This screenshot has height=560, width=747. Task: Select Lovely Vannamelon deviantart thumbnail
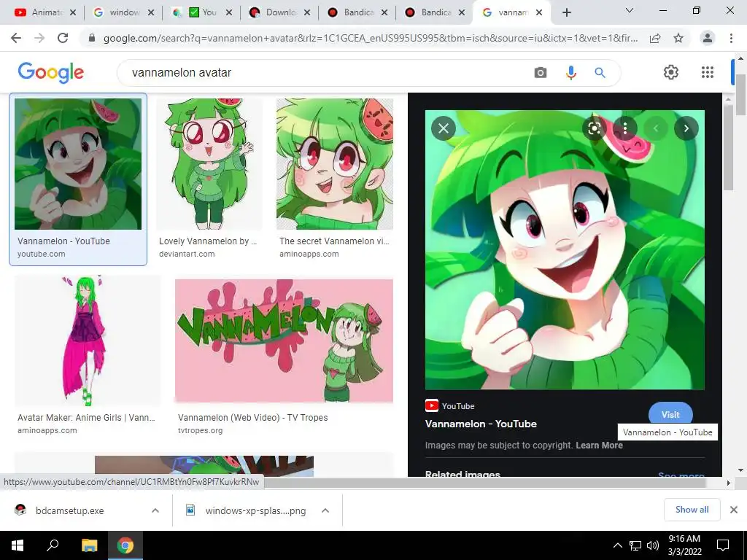[x=209, y=164]
